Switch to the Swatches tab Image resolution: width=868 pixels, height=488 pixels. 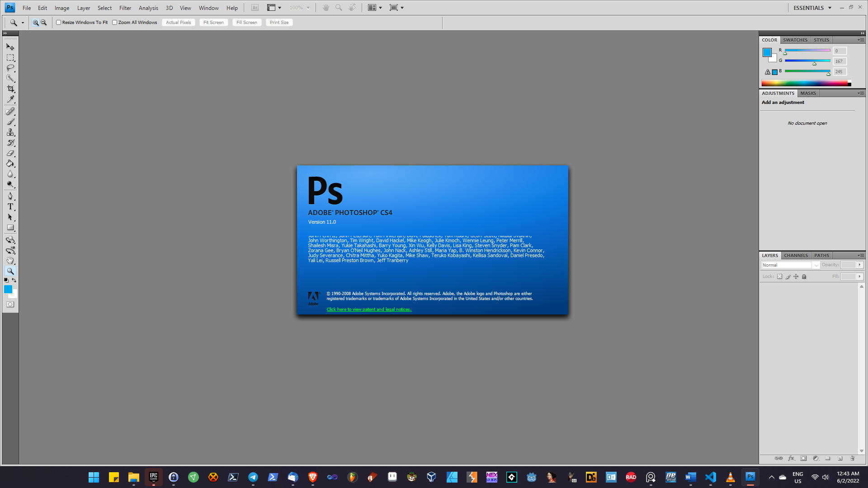(795, 40)
